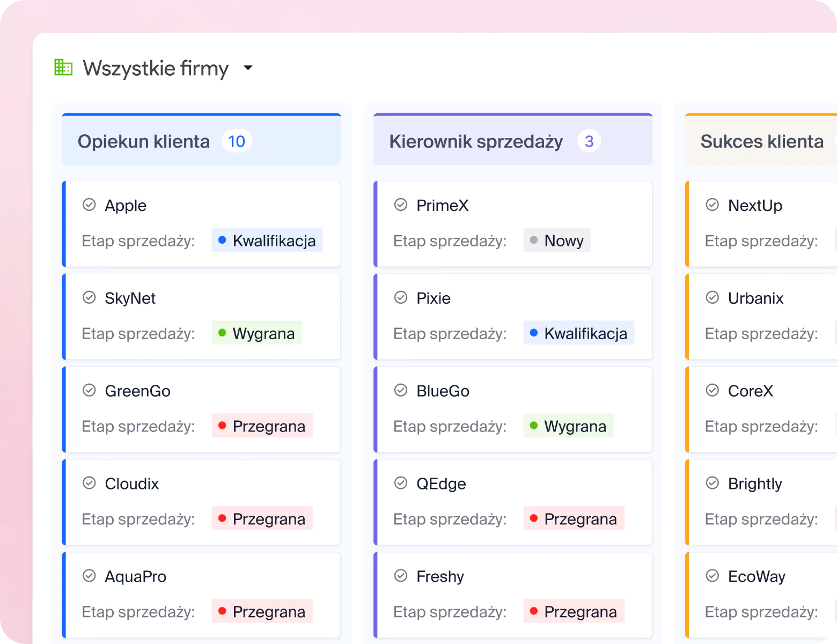837x644 pixels.
Task: Open the EcoWay company name
Action: click(x=757, y=577)
